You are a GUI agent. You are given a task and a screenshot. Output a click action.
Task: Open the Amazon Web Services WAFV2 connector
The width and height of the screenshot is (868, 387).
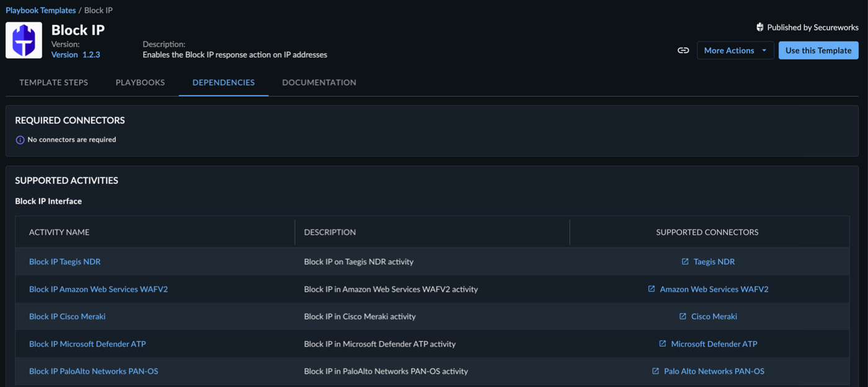coord(714,289)
